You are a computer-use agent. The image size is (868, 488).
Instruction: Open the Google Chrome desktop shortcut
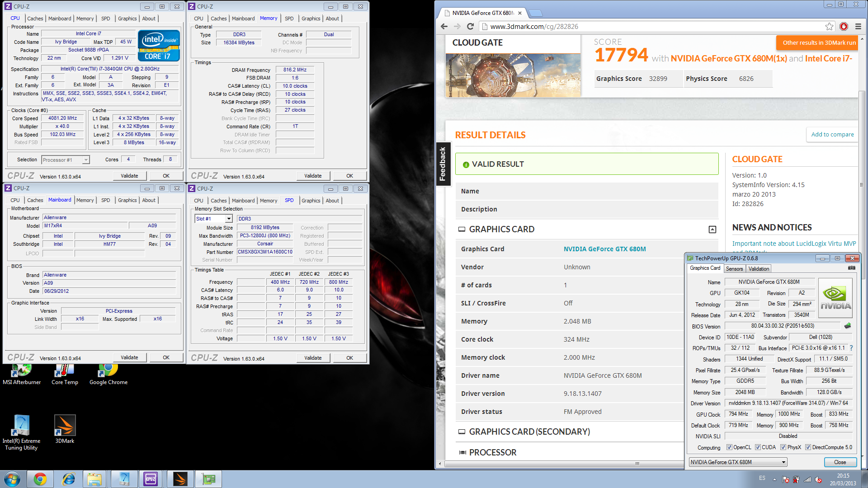[x=108, y=374]
